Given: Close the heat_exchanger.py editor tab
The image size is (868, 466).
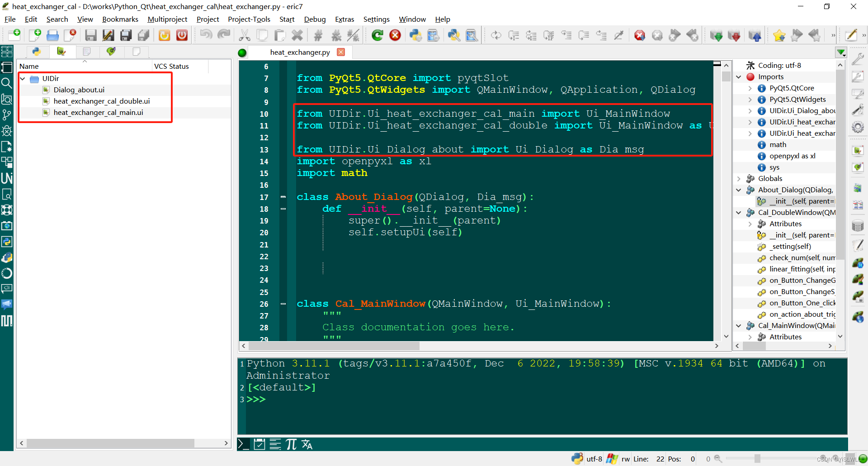Looking at the screenshot, I should click(341, 52).
